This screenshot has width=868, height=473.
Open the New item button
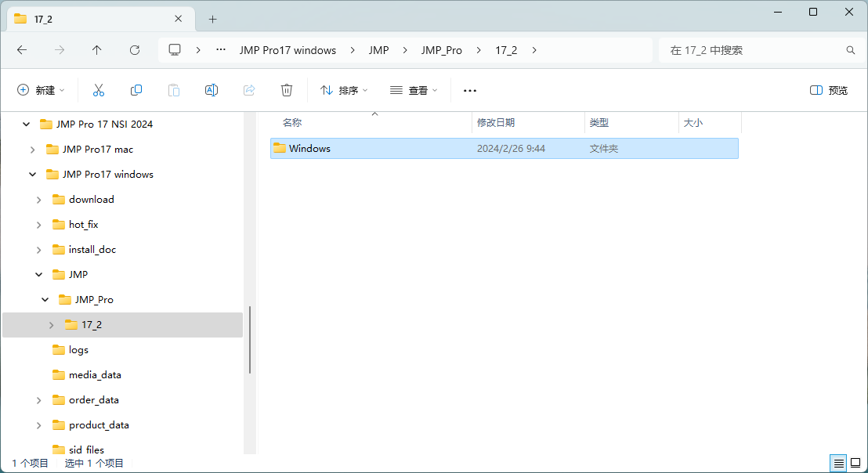click(x=41, y=90)
